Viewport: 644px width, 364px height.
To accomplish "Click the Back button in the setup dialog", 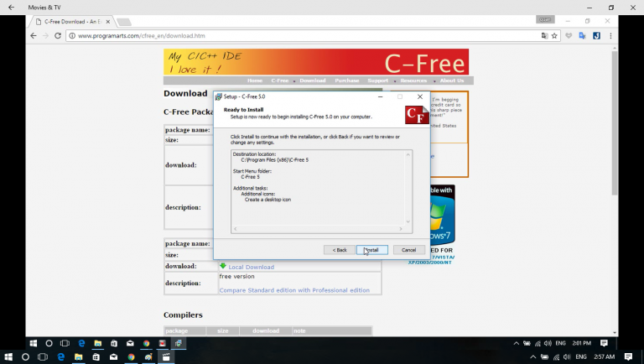I will (x=340, y=250).
